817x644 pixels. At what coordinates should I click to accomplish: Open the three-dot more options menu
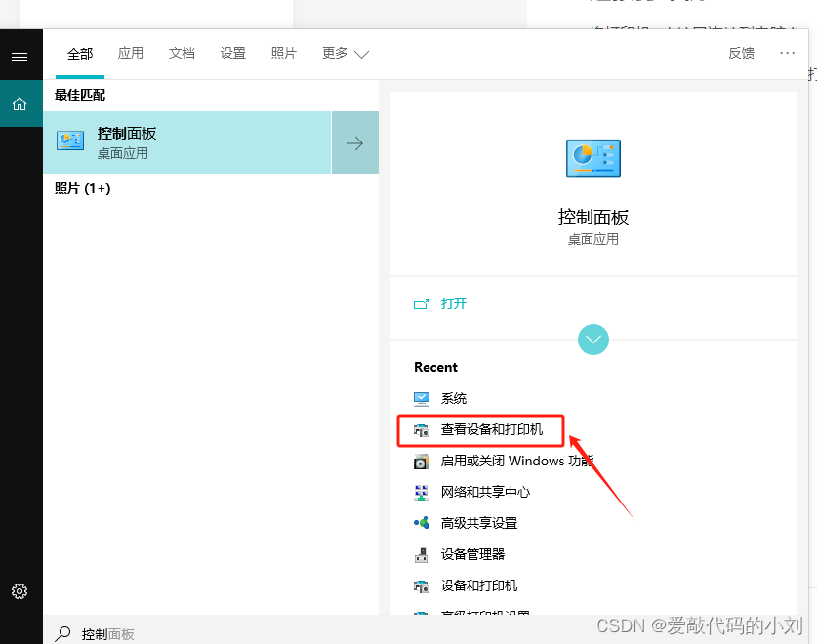pyautogui.click(x=788, y=53)
